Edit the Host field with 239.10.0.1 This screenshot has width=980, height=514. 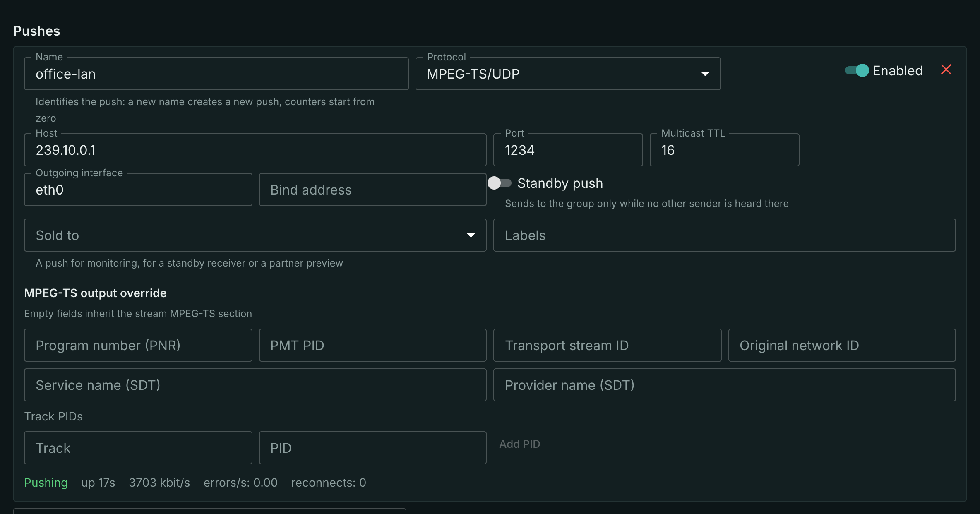pos(255,150)
